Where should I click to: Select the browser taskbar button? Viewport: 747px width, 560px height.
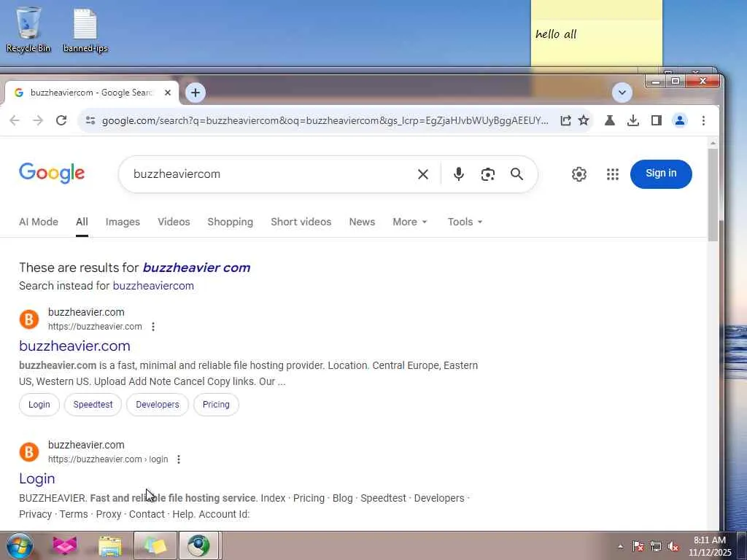point(199,545)
